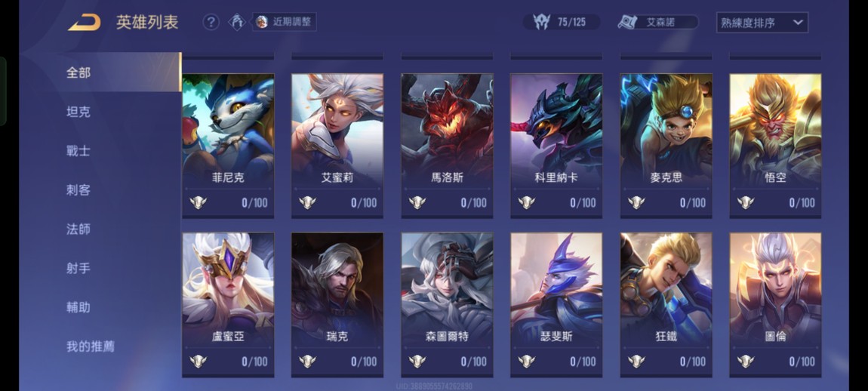The height and width of the screenshot is (391, 868).
Task: Click the golden back arrow icon
Action: (x=84, y=23)
